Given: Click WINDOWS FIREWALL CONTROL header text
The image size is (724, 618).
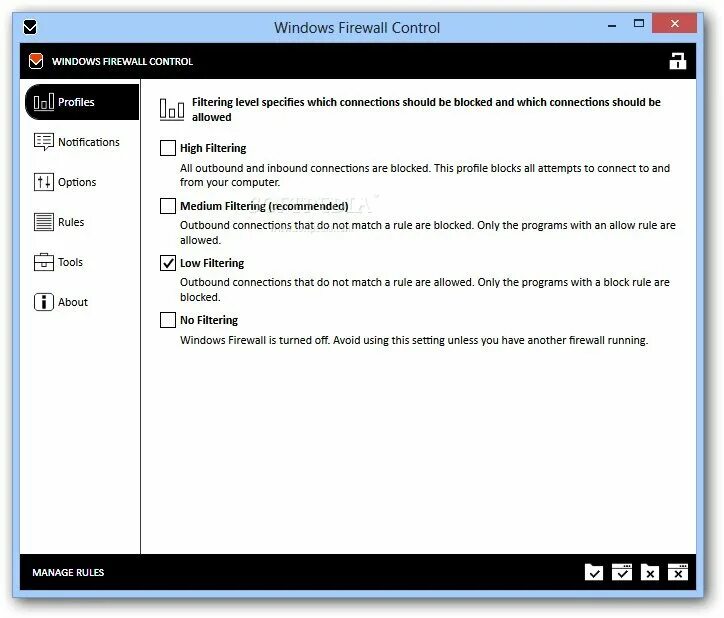Looking at the screenshot, I should 122,61.
